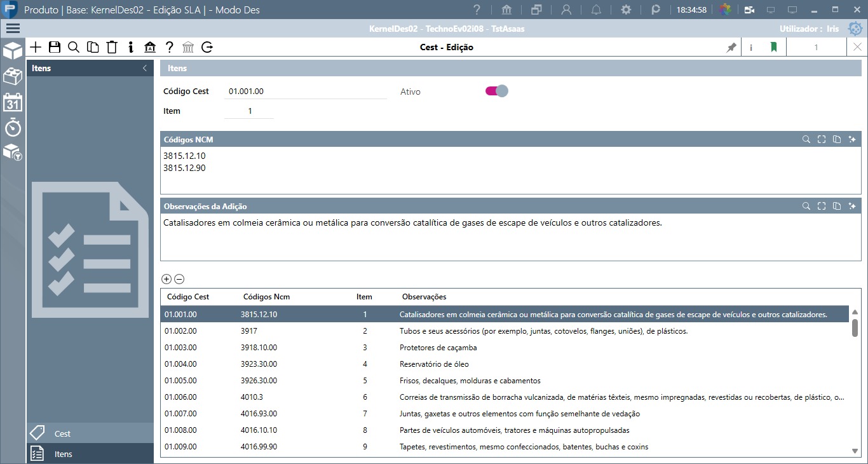Click the green bookmark icon

click(x=773, y=47)
